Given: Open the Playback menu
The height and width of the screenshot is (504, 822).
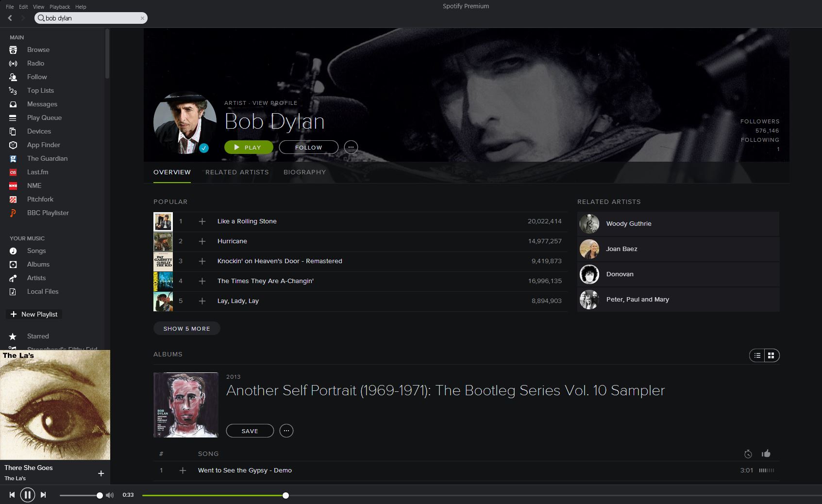Looking at the screenshot, I should click(60, 7).
